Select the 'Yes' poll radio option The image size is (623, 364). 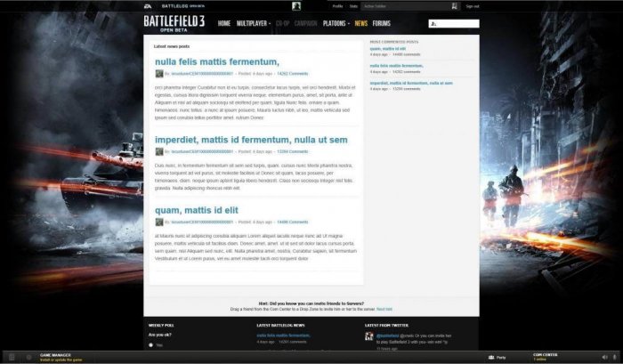pyautogui.click(x=151, y=344)
